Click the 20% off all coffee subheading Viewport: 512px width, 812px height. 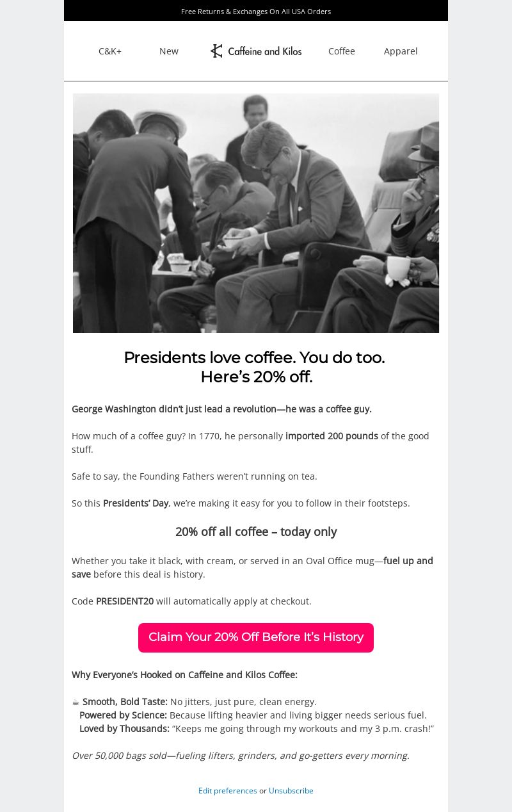point(256,532)
